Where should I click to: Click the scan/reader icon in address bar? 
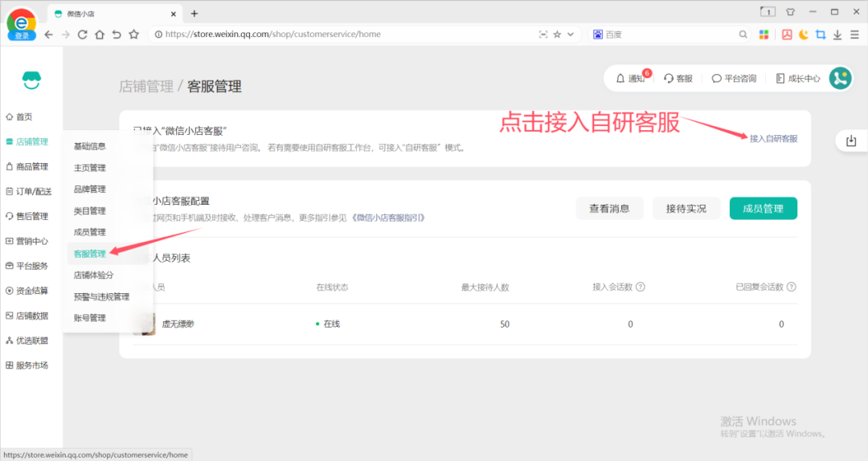tap(543, 35)
